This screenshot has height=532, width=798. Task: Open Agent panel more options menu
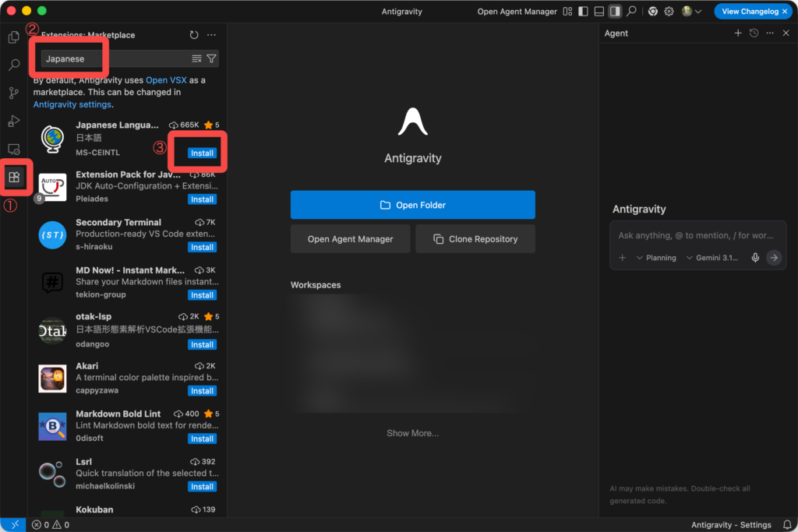(x=770, y=33)
